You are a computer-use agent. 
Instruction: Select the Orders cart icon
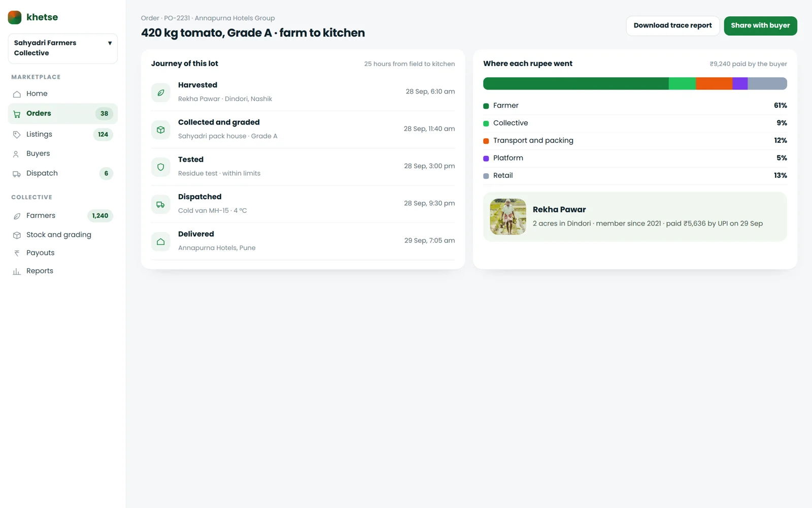17,114
